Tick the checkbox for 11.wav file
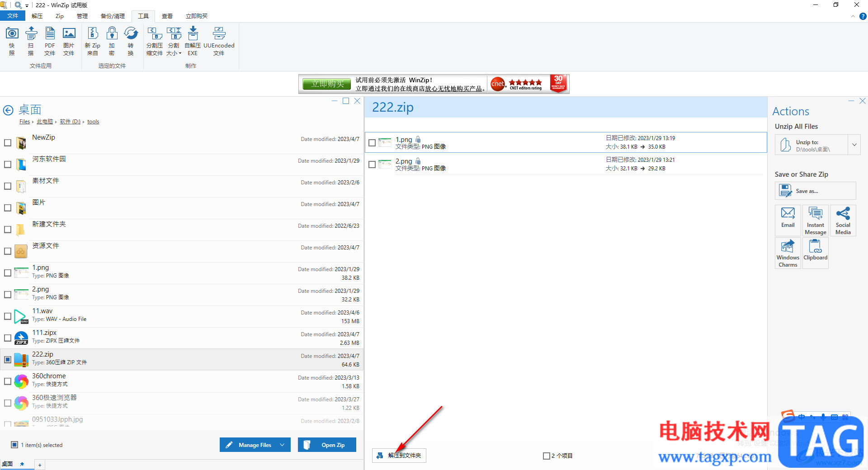868x470 pixels. 8,316
